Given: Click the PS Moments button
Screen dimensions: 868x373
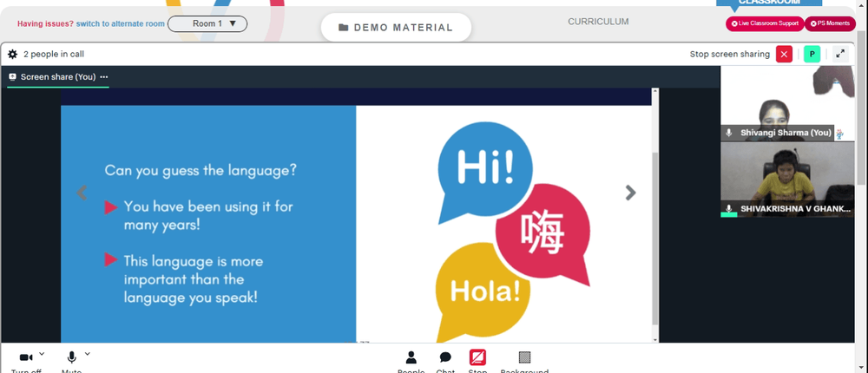Looking at the screenshot, I should point(830,23).
